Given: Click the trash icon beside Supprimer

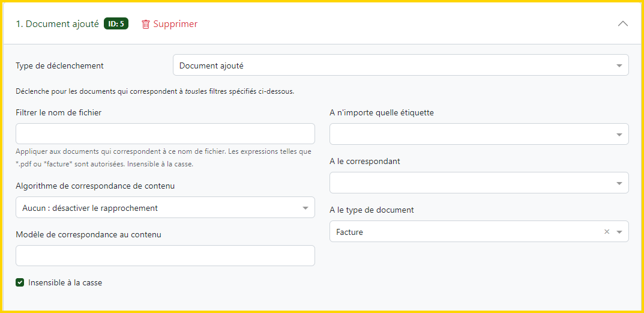Looking at the screenshot, I should click(146, 24).
